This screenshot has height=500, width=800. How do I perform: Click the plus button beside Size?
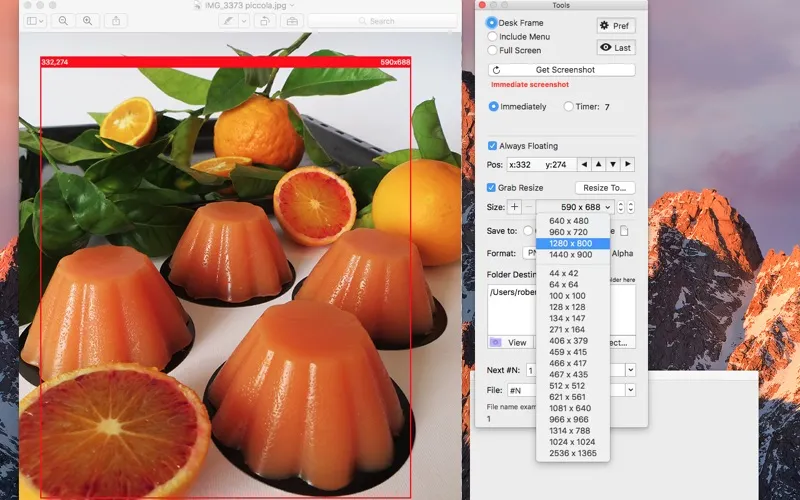514,207
